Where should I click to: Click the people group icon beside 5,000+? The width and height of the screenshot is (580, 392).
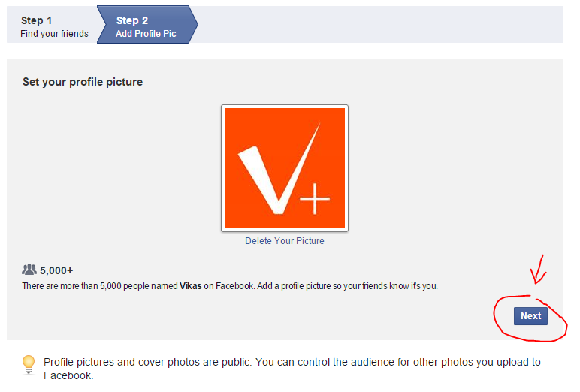click(29, 270)
